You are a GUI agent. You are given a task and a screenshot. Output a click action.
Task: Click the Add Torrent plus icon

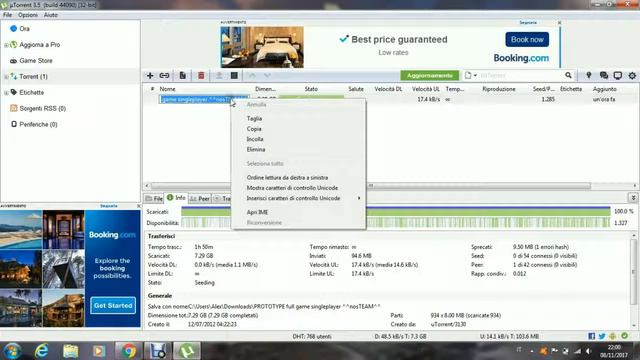coord(150,76)
